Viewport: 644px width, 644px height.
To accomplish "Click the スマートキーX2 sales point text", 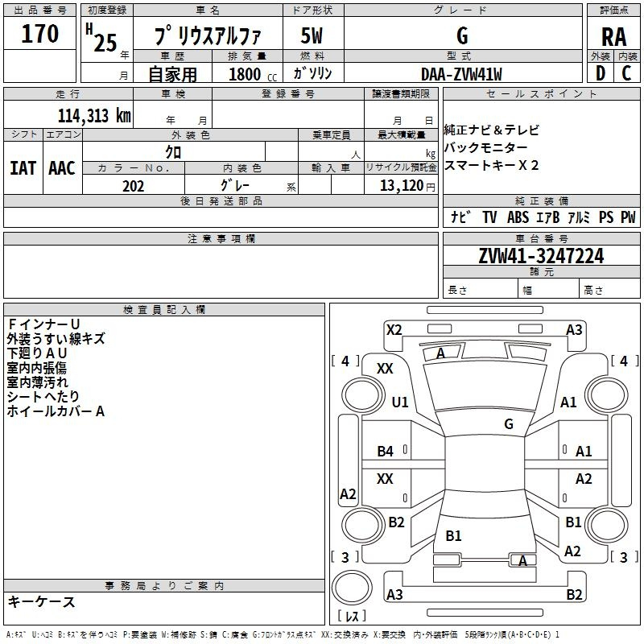I will click(x=492, y=165).
